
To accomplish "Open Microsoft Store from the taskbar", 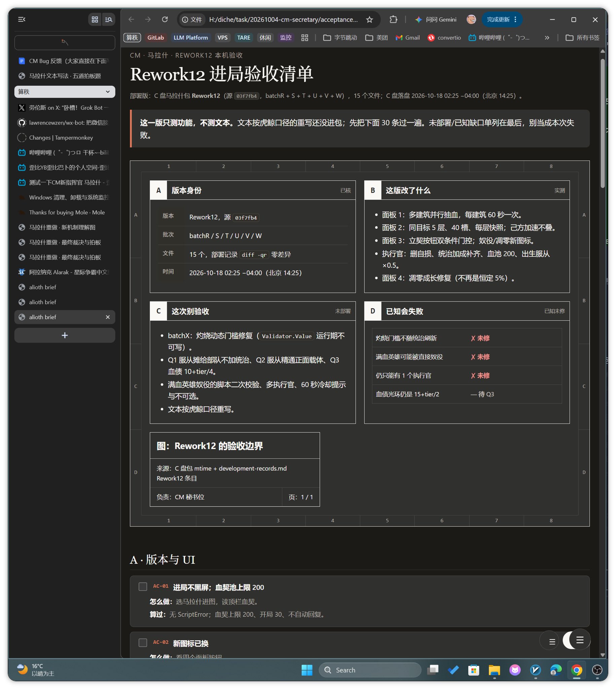I will [473, 670].
